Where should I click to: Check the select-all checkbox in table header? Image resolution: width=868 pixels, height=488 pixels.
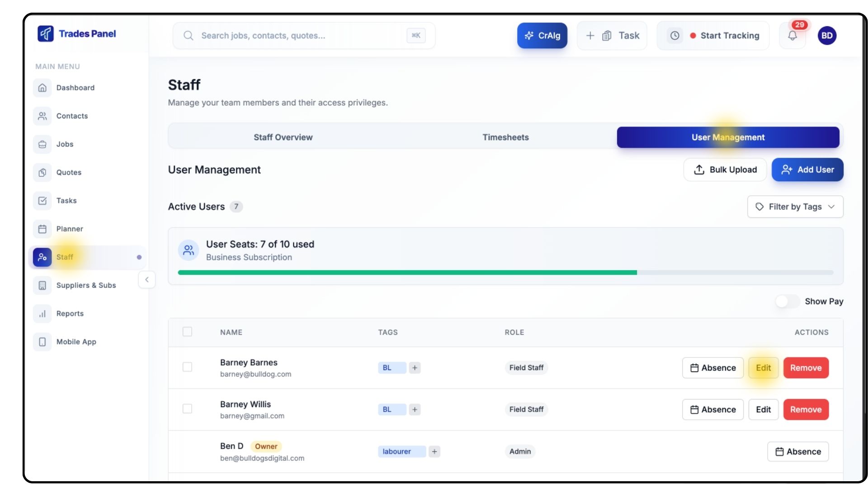click(187, 332)
